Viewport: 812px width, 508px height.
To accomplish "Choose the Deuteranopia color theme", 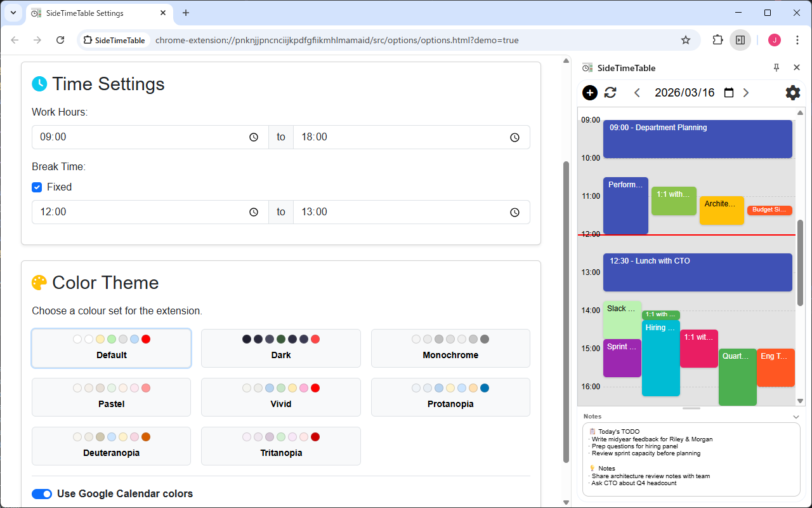I will (112, 446).
